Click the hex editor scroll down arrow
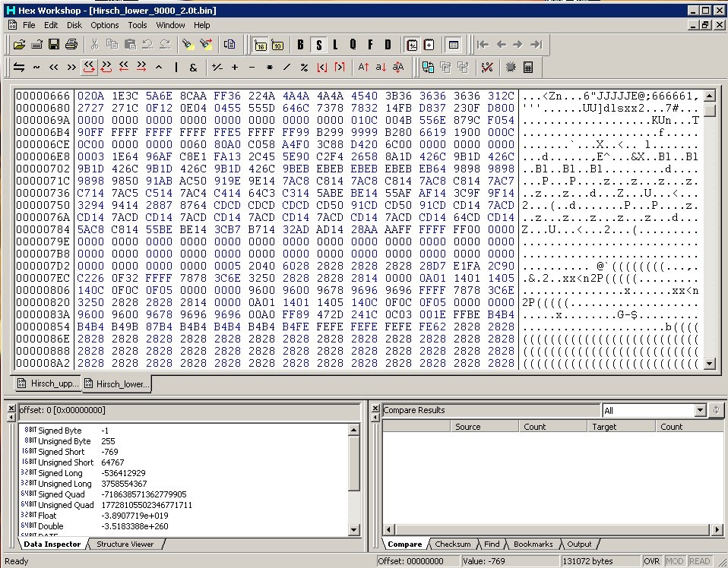 pos(709,364)
